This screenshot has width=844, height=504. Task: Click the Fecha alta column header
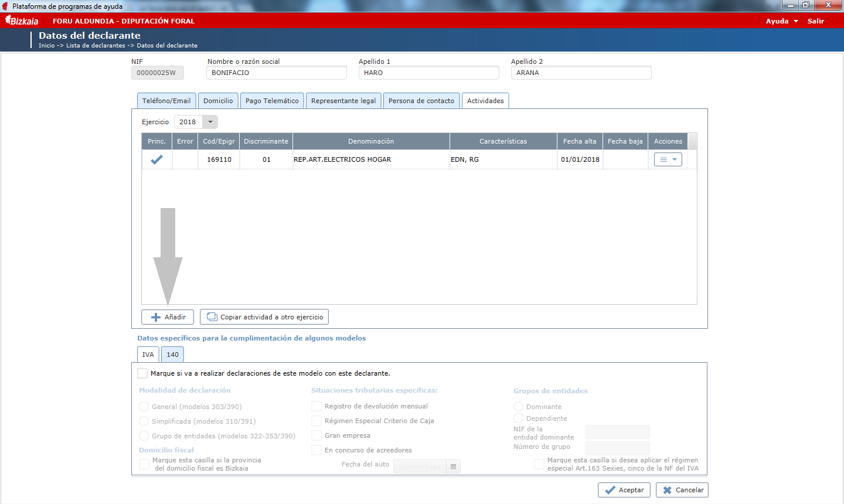click(x=580, y=141)
